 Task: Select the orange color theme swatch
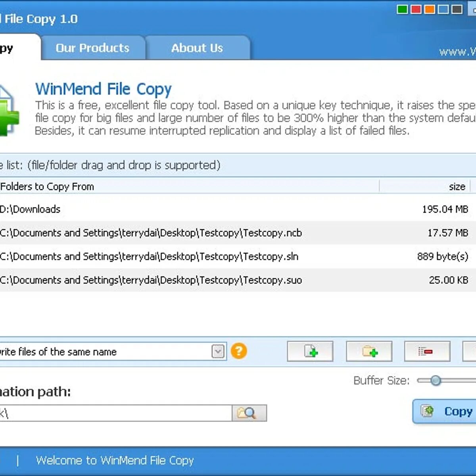430,9
